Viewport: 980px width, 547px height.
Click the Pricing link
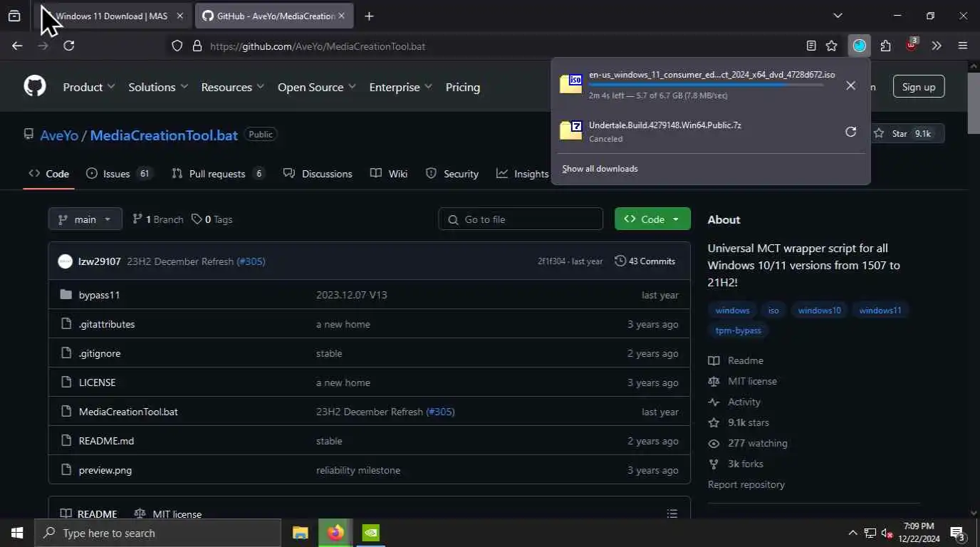[463, 87]
